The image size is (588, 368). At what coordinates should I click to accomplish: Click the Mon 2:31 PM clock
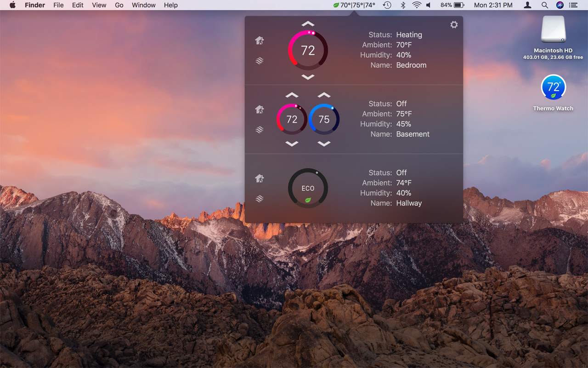[493, 5]
